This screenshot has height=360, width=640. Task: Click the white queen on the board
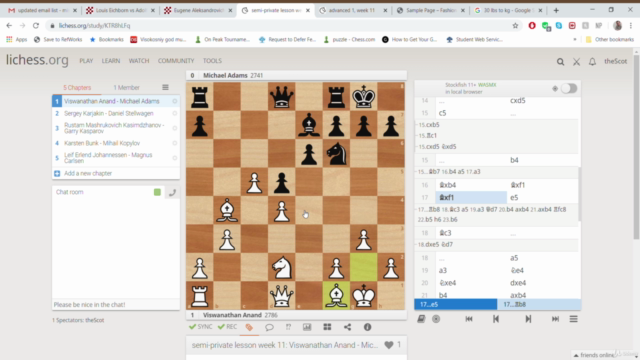[282, 296]
